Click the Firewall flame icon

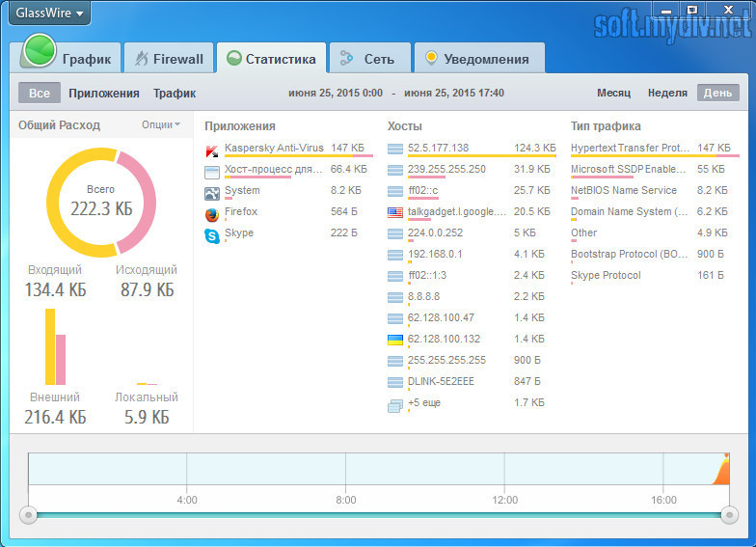[x=141, y=58]
